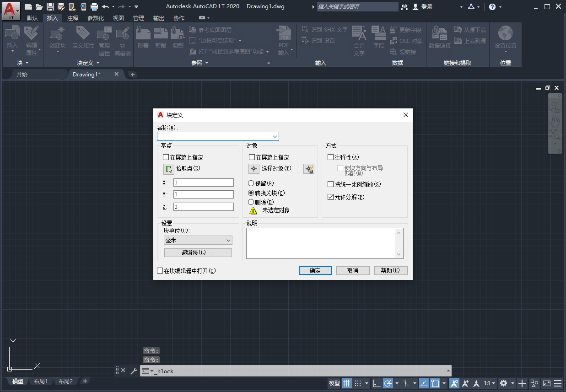Image resolution: width=566 pixels, height=392 pixels.
Task: Enable the 注释性(A) checkbox
Action: (330, 157)
